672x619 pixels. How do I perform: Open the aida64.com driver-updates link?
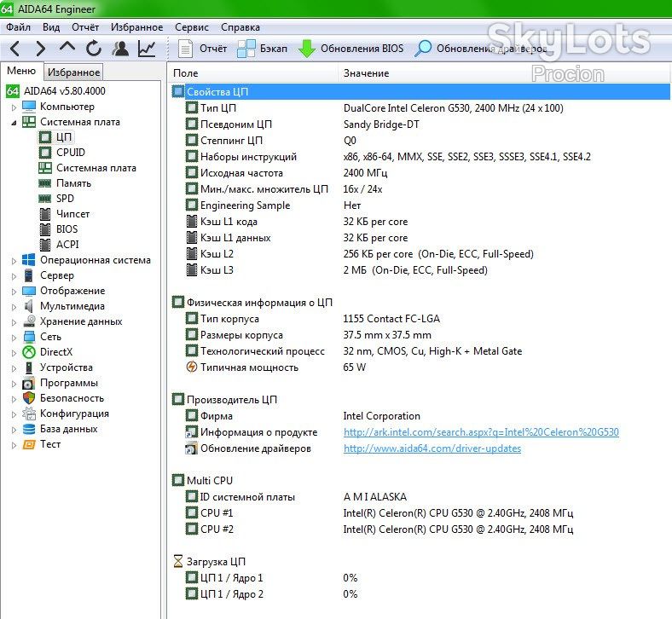pyautogui.click(x=432, y=448)
